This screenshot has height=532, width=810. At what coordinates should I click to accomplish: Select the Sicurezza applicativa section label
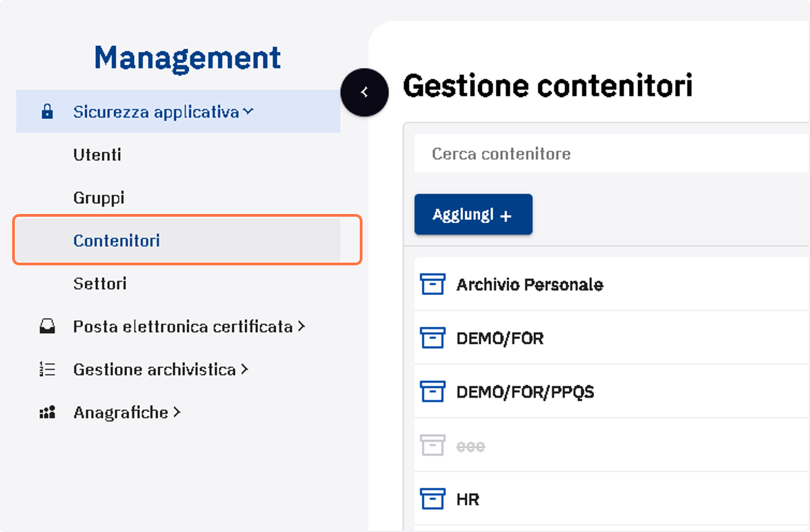click(x=156, y=112)
